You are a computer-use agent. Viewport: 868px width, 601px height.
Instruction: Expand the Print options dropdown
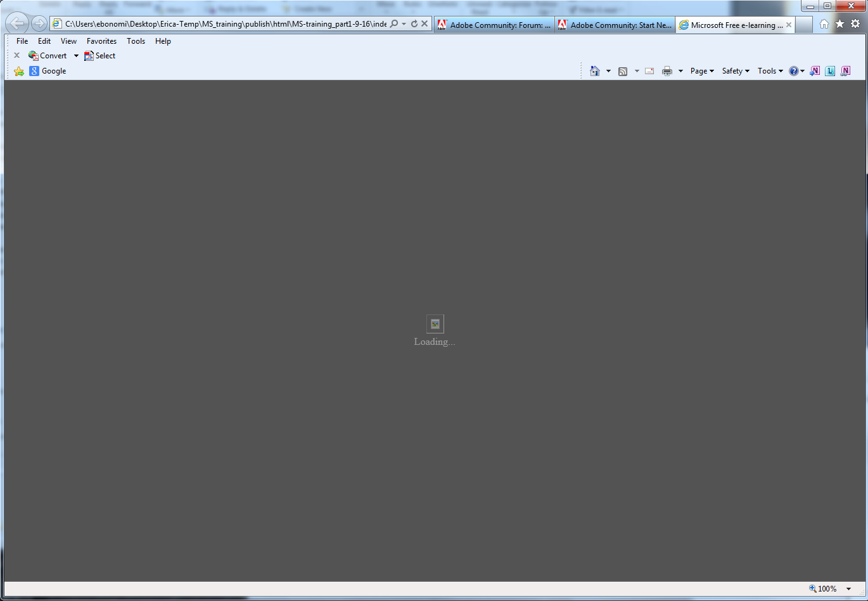[680, 70]
